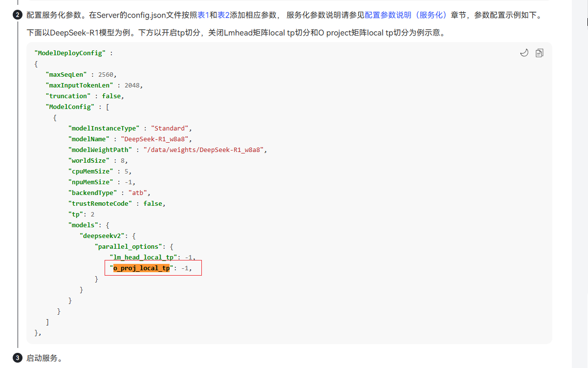Click the "models": { line
This screenshot has width=588, height=368.
coord(89,225)
